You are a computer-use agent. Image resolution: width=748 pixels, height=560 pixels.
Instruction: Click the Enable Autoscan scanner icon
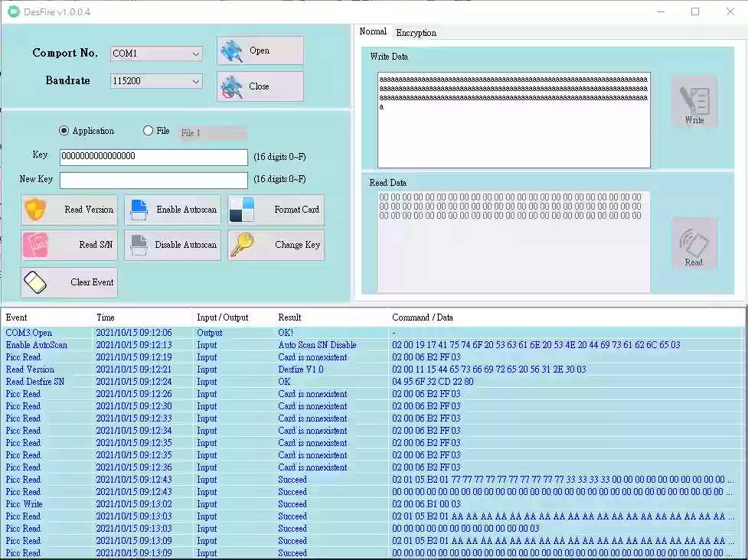click(139, 210)
